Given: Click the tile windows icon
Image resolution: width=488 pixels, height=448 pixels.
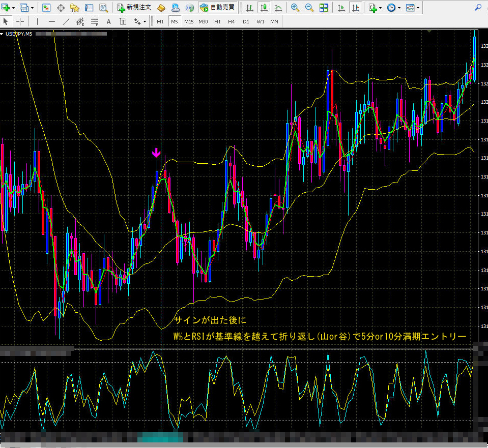Looking at the screenshot, I should coord(324,8).
